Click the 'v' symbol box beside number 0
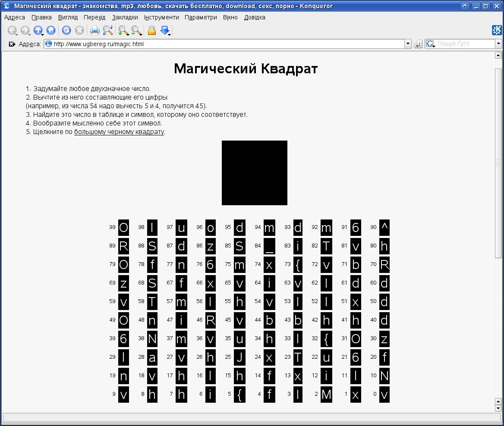 (384, 395)
